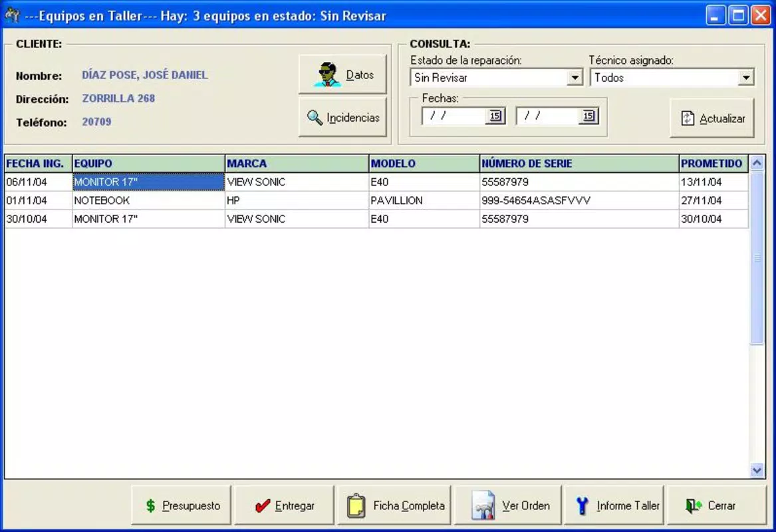Click the vertical scrollbar thumb

pos(757,257)
